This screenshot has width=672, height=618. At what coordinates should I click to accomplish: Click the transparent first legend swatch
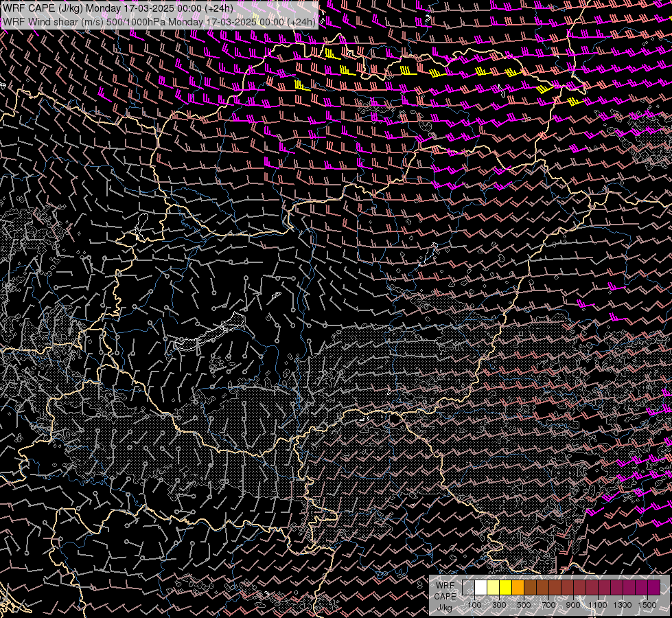point(468,587)
